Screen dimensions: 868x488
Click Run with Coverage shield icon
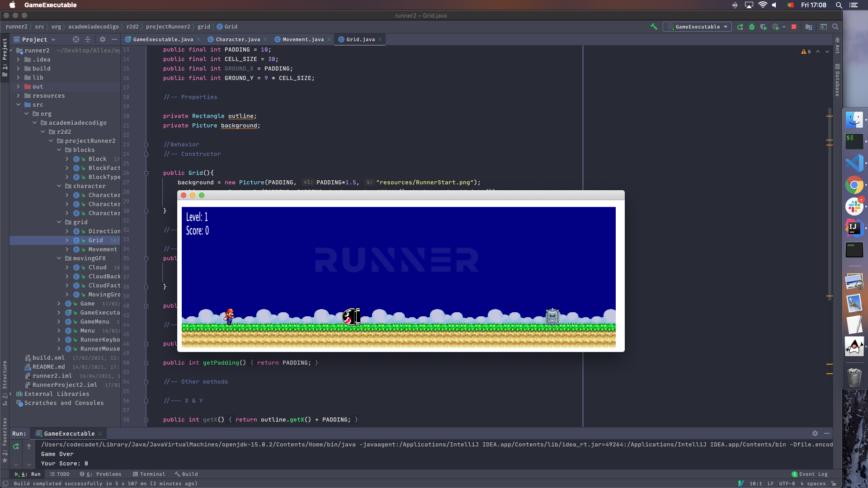tap(764, 27)
